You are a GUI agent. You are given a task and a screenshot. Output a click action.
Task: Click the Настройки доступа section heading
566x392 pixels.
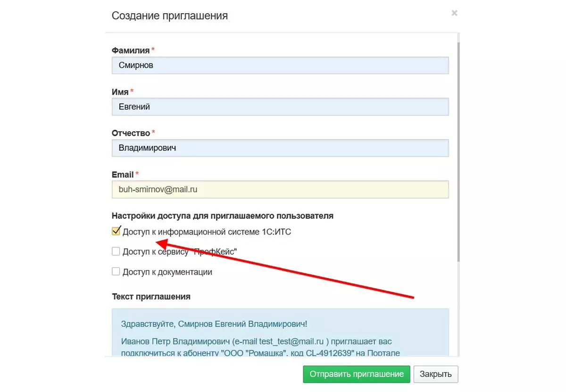(x=223, y=216)
